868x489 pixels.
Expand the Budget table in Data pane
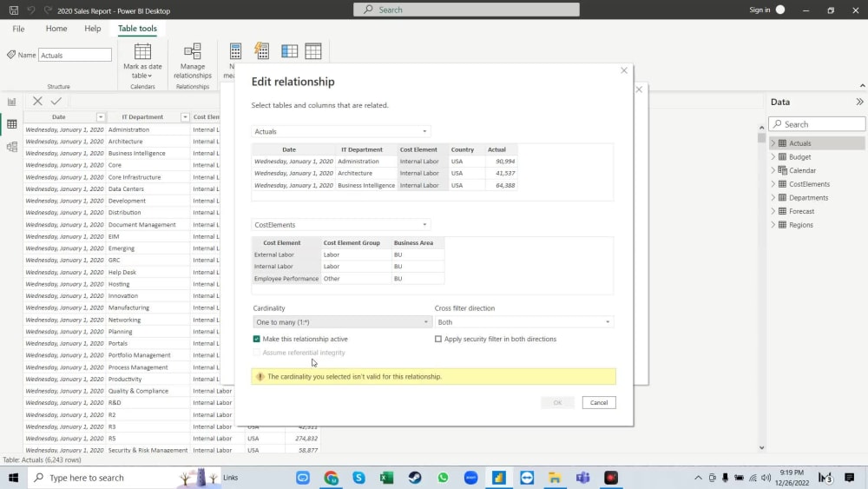[773, 156]
